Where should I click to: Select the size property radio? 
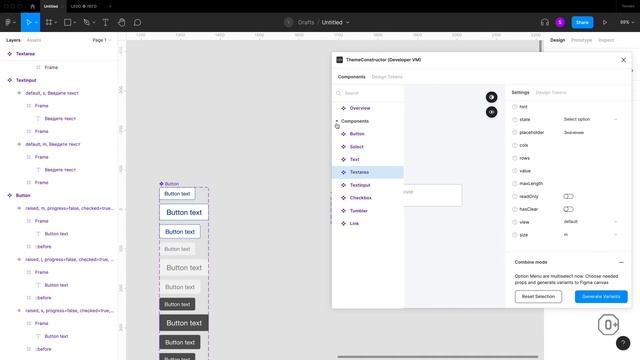515,235
